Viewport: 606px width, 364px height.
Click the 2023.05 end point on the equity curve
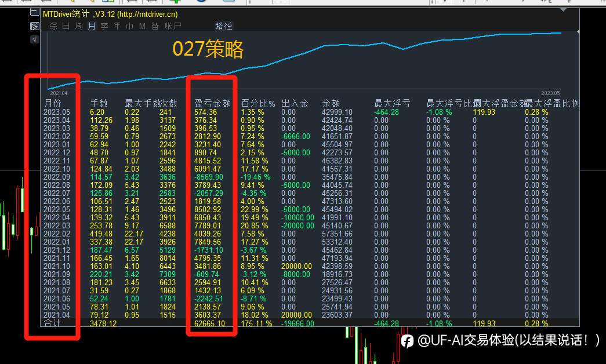click(561, 33)
